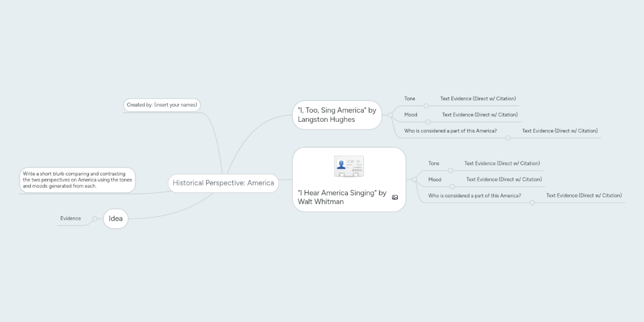Click Text Evidence (Direct w/ Citation) beside Hughes Tone

point(478,98)
